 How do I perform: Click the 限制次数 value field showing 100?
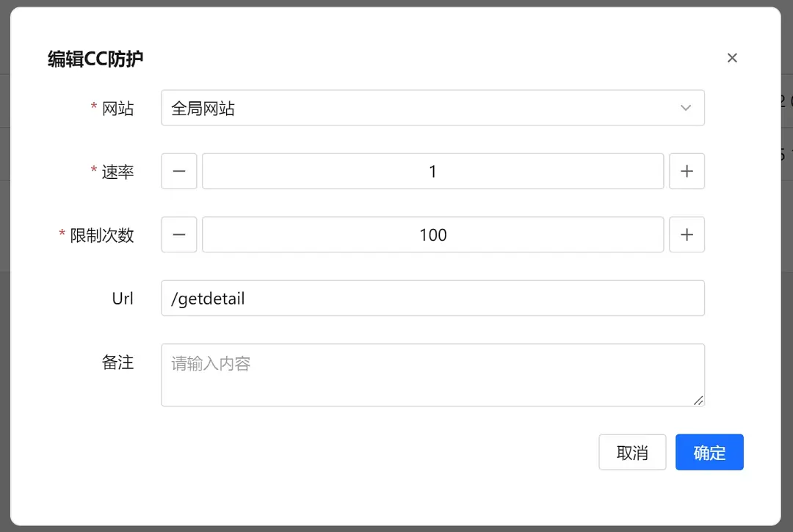pyautogui.click(x=432, y=235)
